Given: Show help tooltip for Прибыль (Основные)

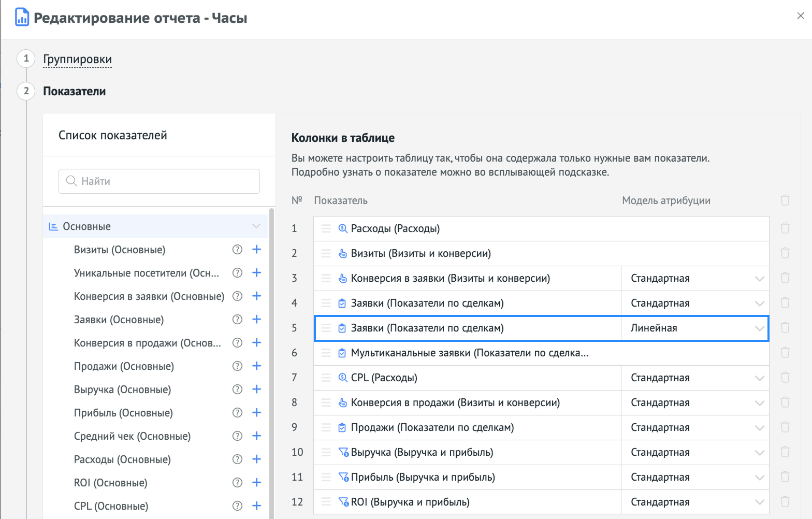Looking at the screenshot, I should click(x=237, y=413).
